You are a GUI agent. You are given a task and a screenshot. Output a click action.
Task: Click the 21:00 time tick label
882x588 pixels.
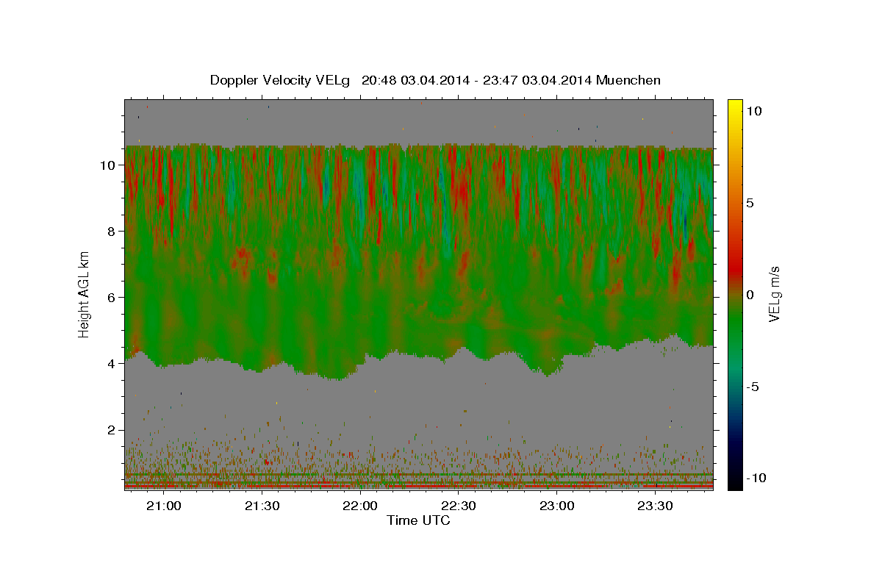coord(163,506)
